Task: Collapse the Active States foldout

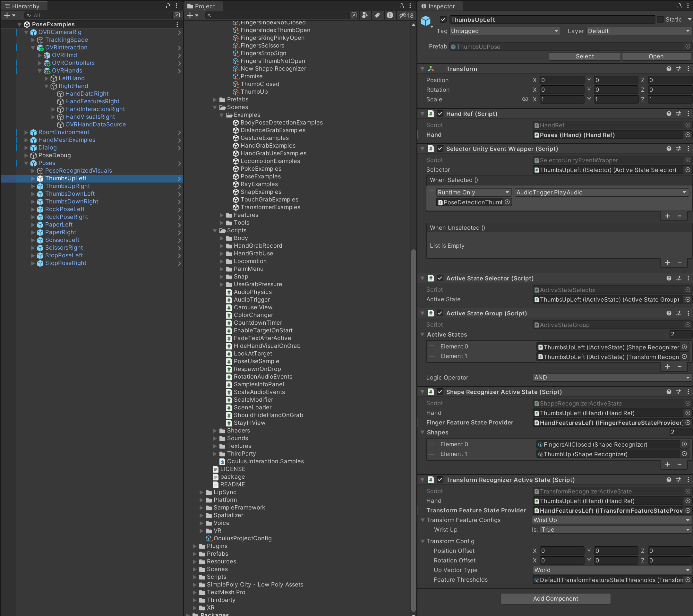Action: (423, 335)
